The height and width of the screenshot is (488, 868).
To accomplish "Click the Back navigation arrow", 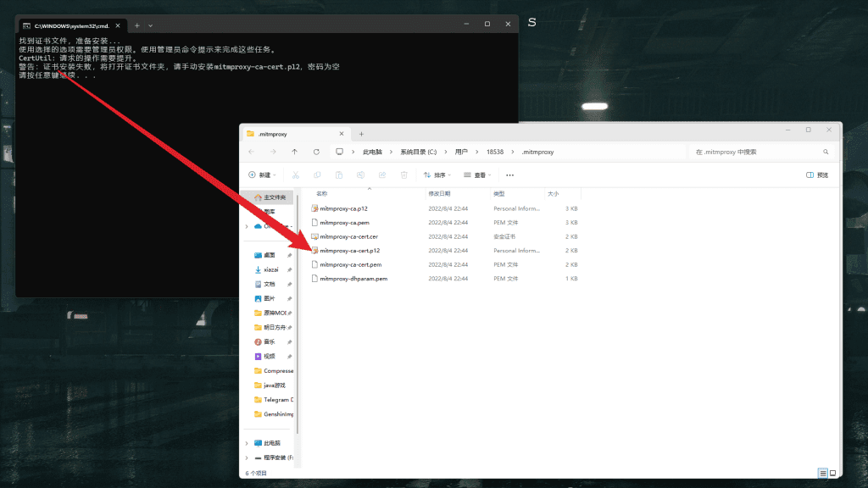I will [252, 152].
